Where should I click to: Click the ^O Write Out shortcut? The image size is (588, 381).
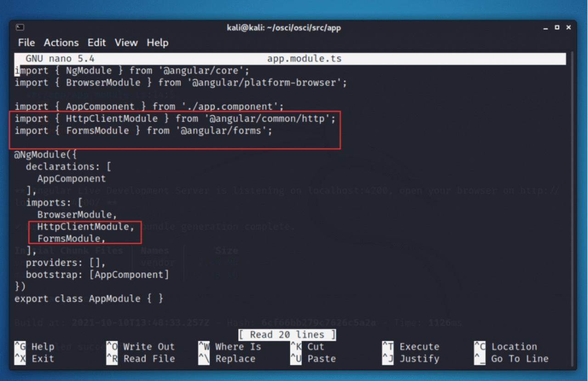tap(141, 347)
